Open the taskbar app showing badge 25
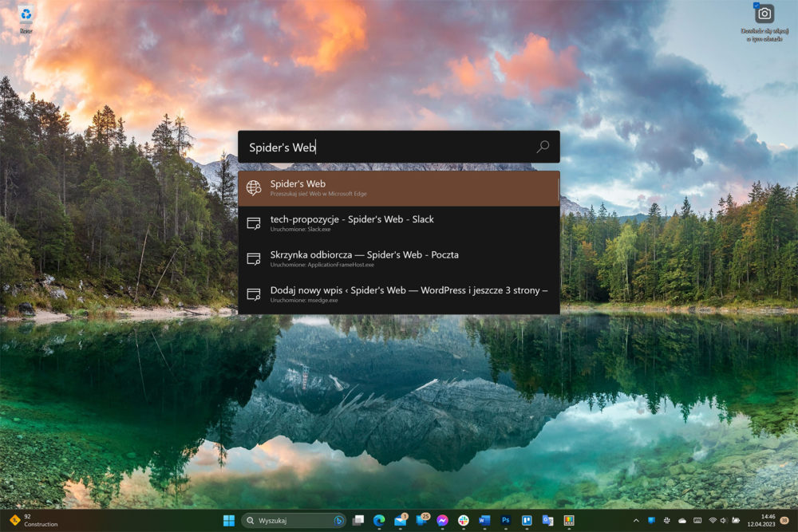This screenshot has width=798, height=532. click(422, 520)
